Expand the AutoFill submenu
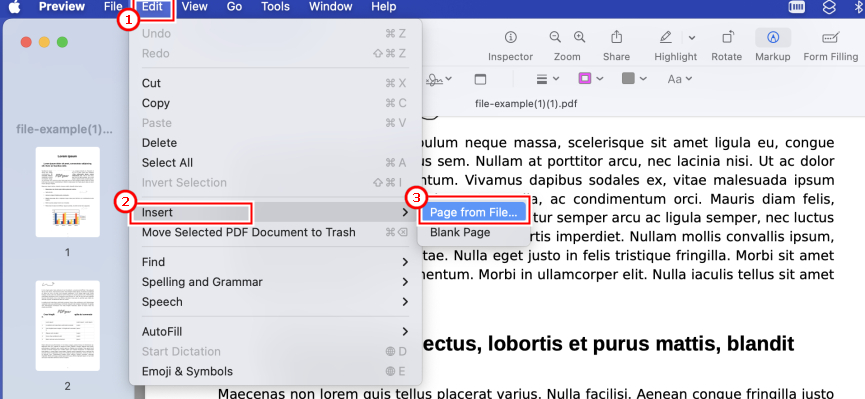Viewport: 865px width, 399px height. coord(275,332)
